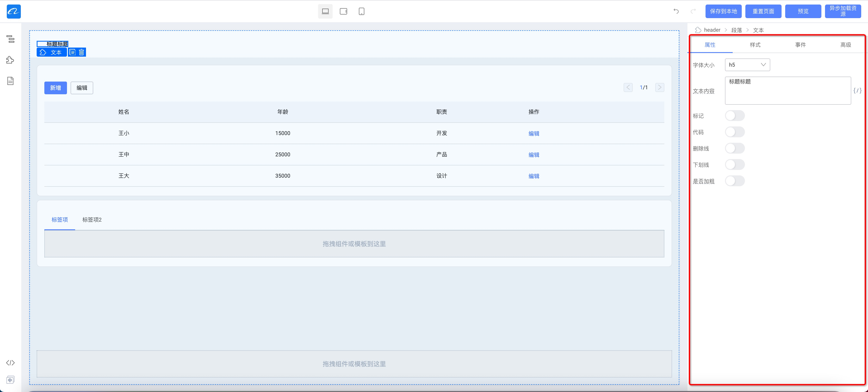Open the outline tree panel icon
The width and height of the screenshot is (868, 392).
click(x=10, y=39)
